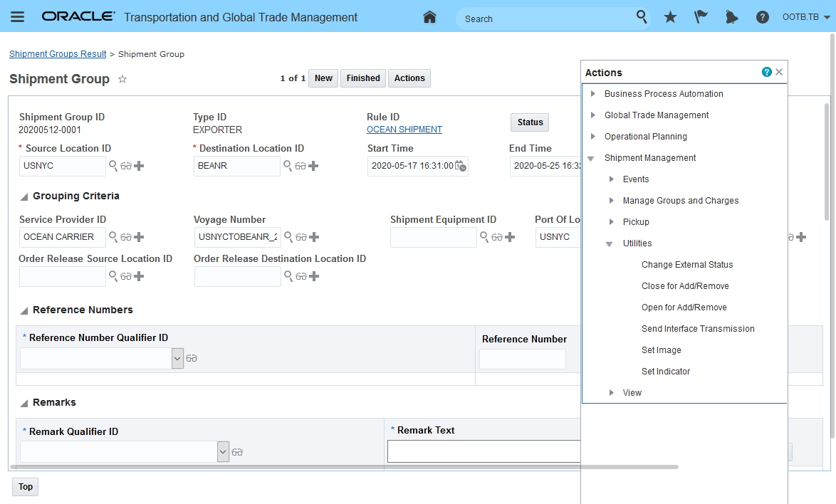Screen dimensions: 836x504
Task: Collapse Remarks section
Action: pyautogui.click(x=24, y=404)
